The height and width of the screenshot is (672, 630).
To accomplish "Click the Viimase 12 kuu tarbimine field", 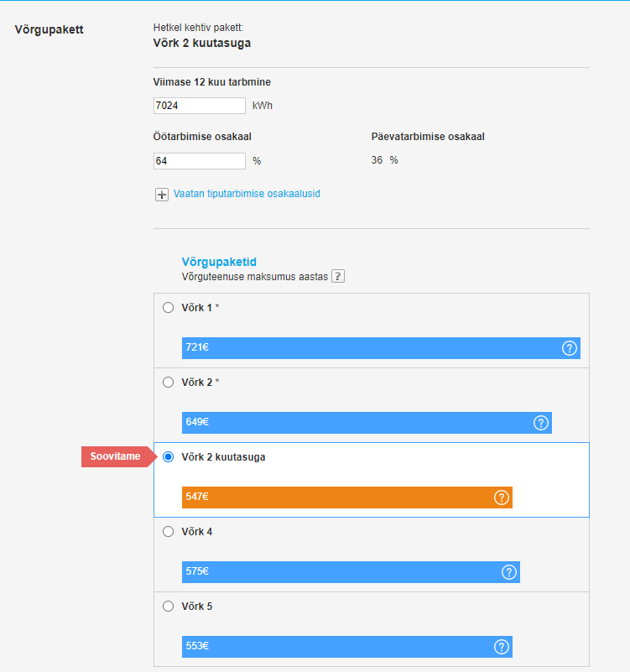I will (x=199, y=106).
